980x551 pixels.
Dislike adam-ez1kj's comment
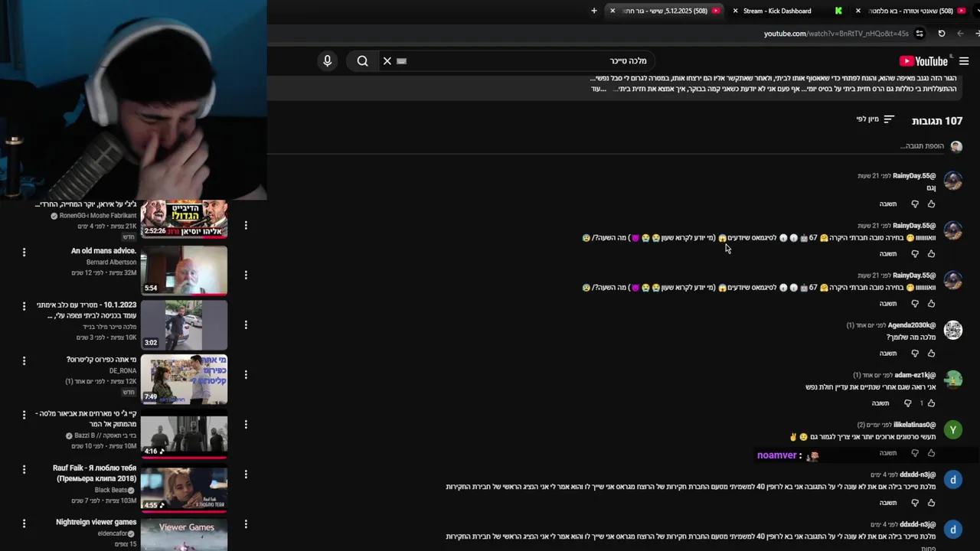click(x=908, y=403)
